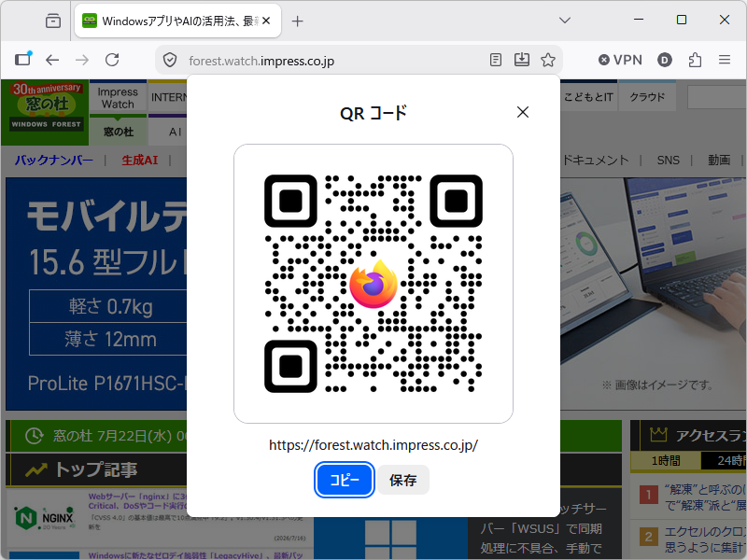Open the Webサーバー nginx article link
This screenshot has height=560, width=747.
(137, 501)
